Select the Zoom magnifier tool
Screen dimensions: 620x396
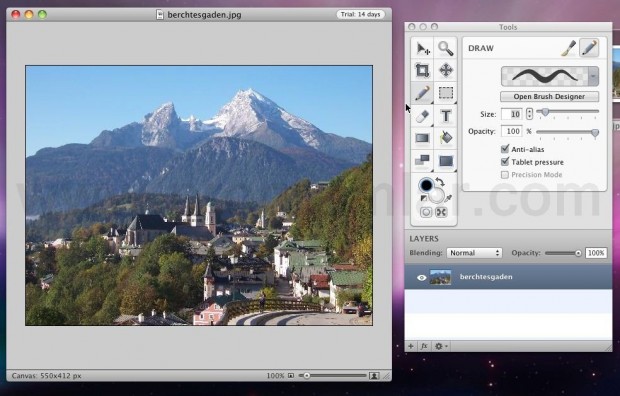(446, 48)
